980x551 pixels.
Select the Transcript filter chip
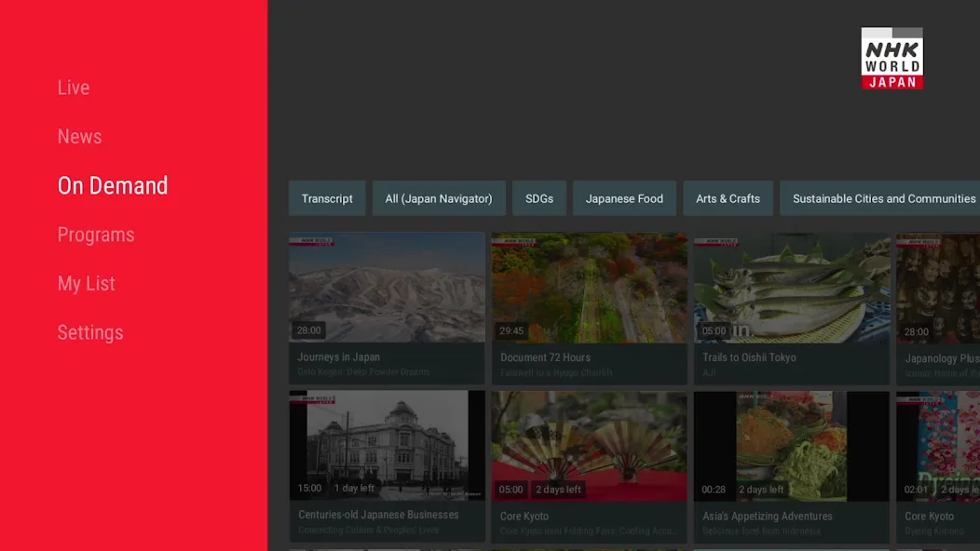(327, 198)
